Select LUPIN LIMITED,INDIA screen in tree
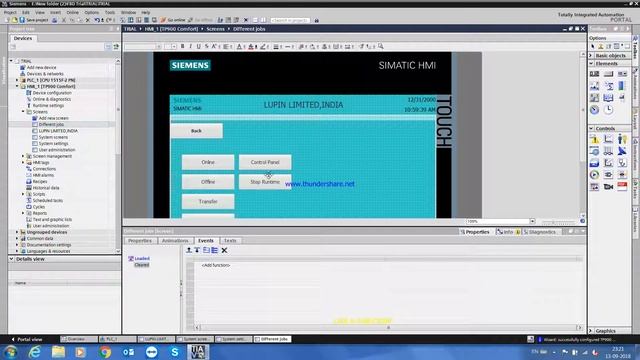This screenshot has width=640, height=360. click(58, 131)
